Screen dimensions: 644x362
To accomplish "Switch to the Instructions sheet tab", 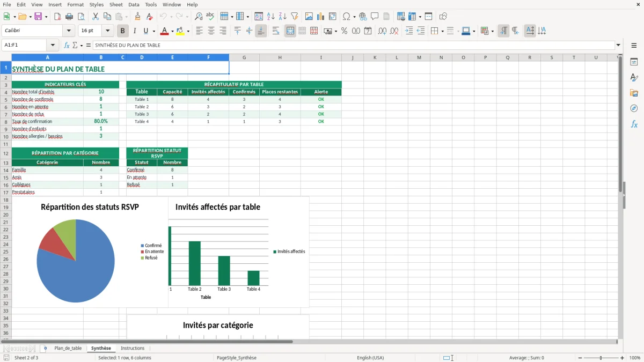I will point(133,349).
